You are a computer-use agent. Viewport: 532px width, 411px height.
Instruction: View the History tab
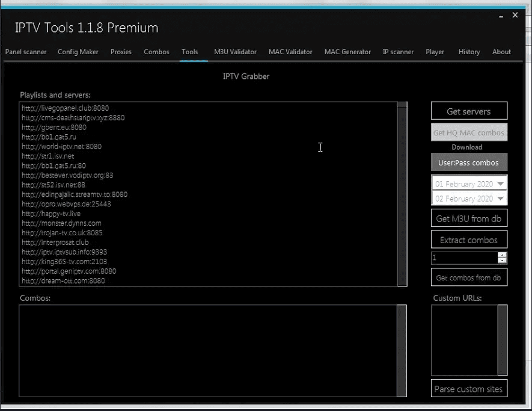[469, 52]
